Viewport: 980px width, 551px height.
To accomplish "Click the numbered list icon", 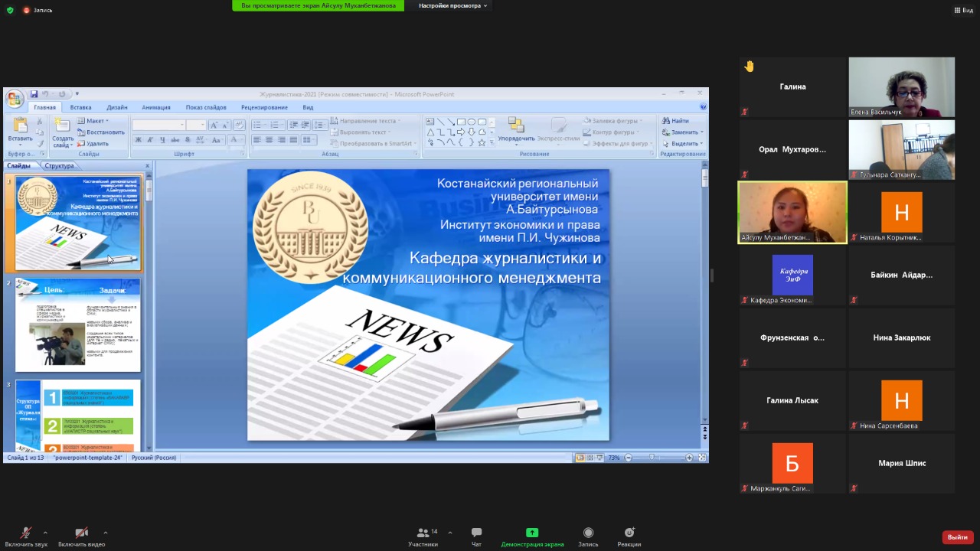I will coord(276,125).
